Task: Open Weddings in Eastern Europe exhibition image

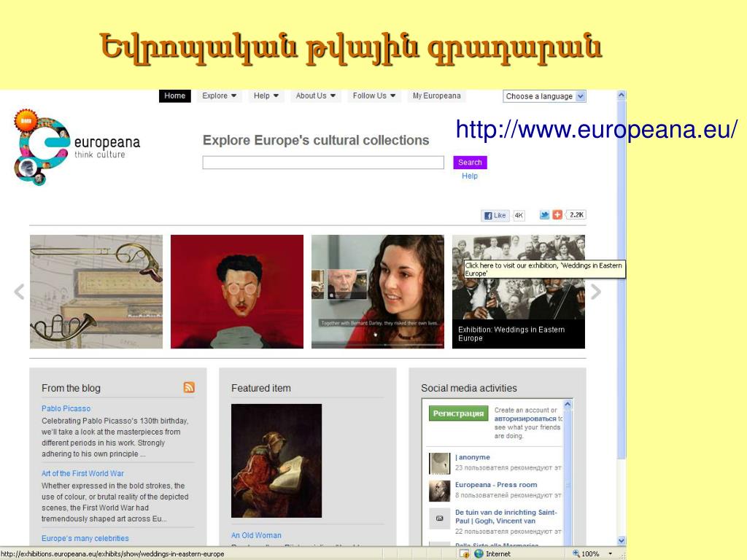Action: [x=519, y=292]
